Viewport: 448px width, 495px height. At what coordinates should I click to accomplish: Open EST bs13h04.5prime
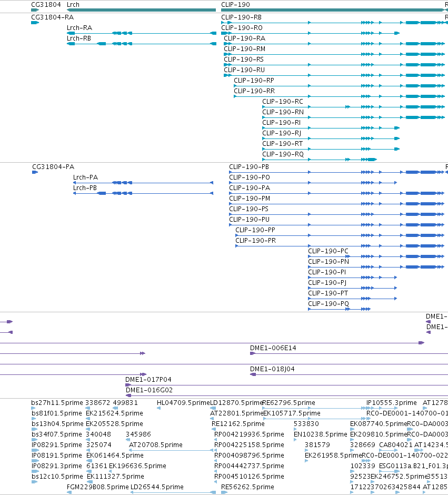point(57,424)
